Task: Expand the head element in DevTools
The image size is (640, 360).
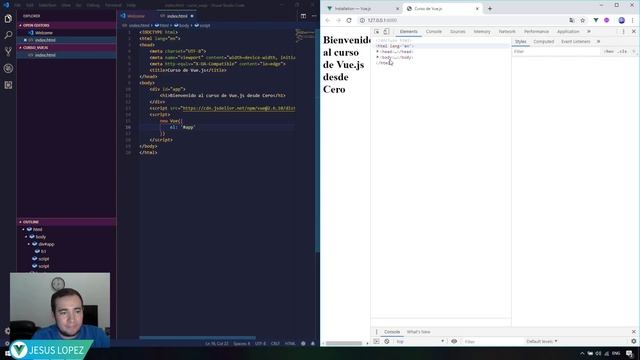Action: 378,52
